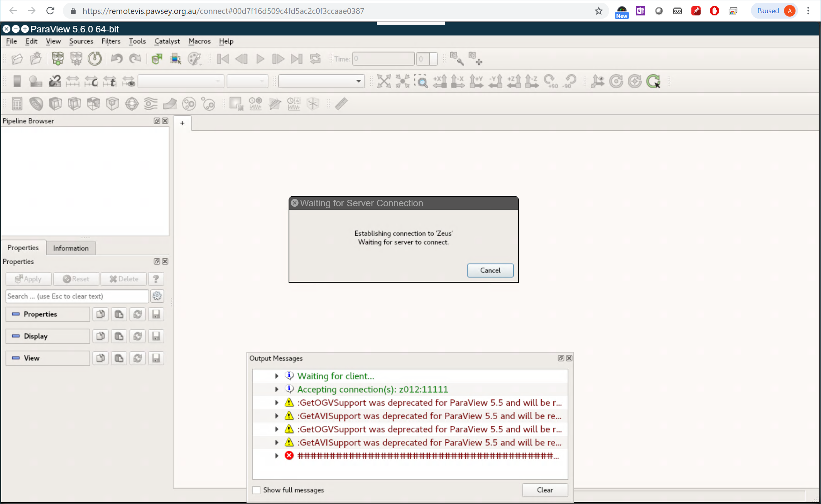This screenshot has height=504, width=821.
Task: Jump to last frame
Action: [x=297, y=59]
